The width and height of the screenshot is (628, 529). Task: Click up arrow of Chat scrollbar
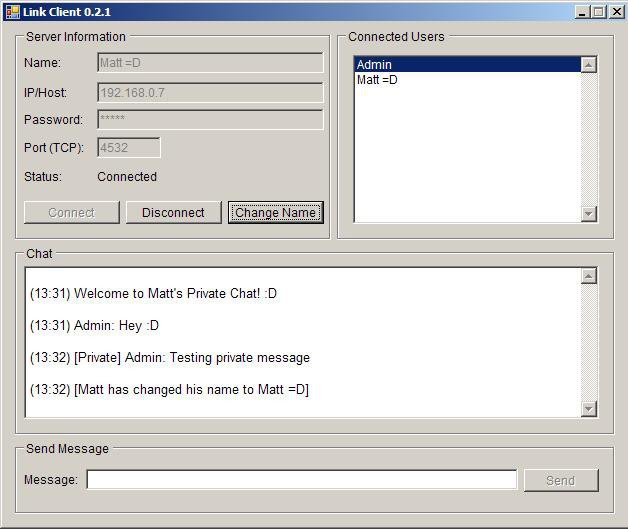(588, 276)
